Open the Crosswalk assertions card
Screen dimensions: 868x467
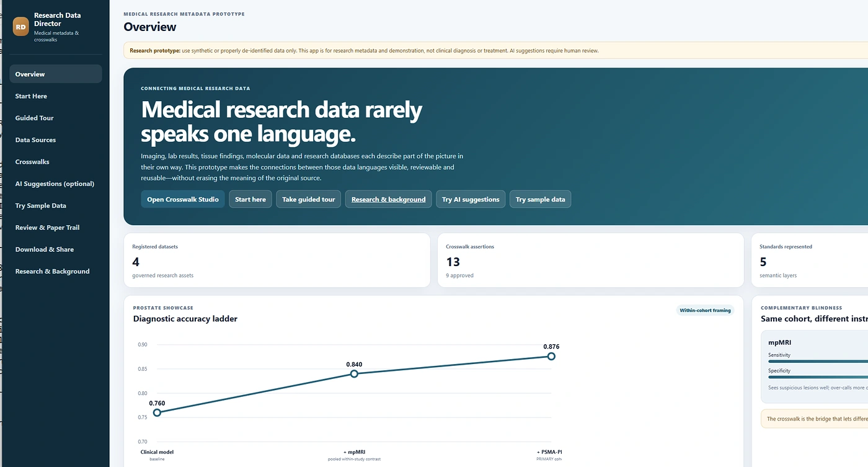591,260
